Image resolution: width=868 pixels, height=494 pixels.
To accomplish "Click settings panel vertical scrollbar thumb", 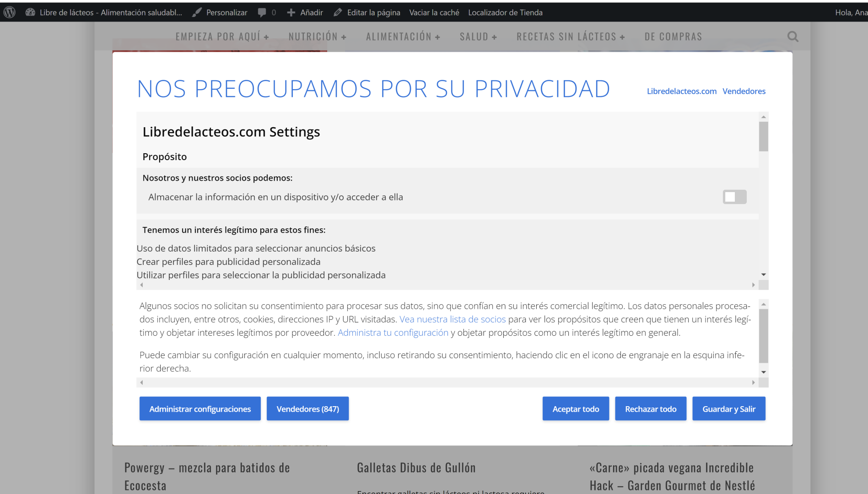I will click(x=763, y=136).
